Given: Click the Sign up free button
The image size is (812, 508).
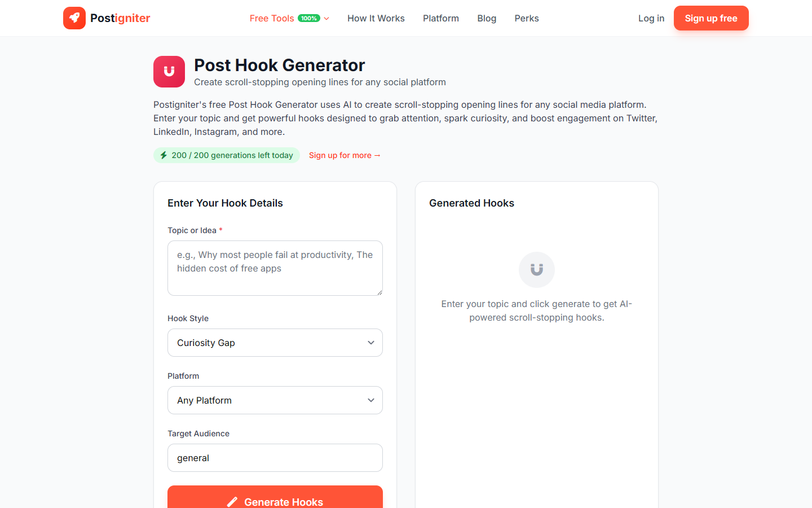Looking at the screenshot, I should coord(711,18).
